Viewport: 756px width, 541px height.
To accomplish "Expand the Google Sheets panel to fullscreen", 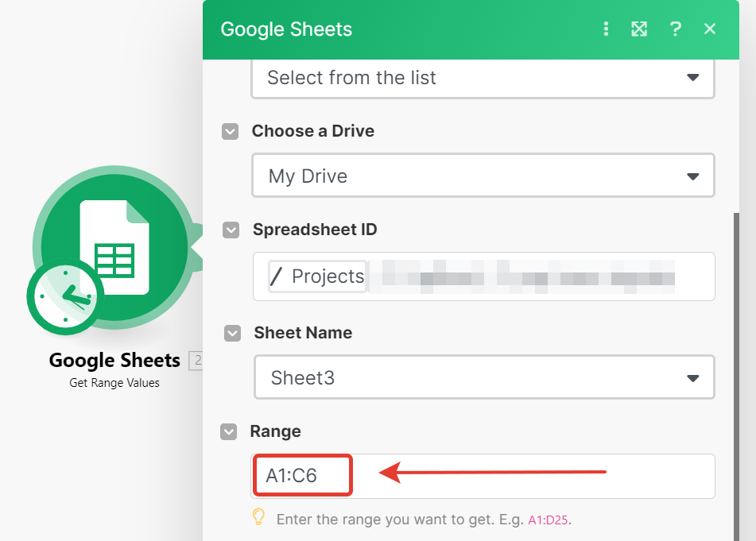I will tap(639, 29).
